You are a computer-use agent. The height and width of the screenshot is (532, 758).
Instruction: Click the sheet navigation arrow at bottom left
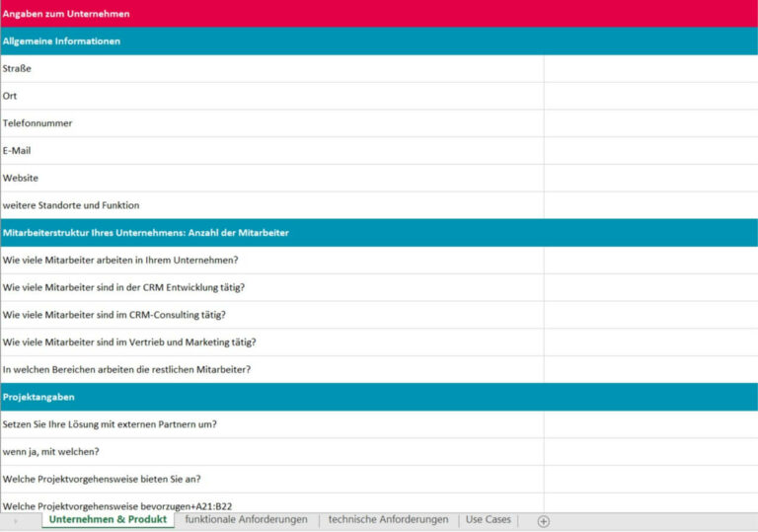click(15, 520)
